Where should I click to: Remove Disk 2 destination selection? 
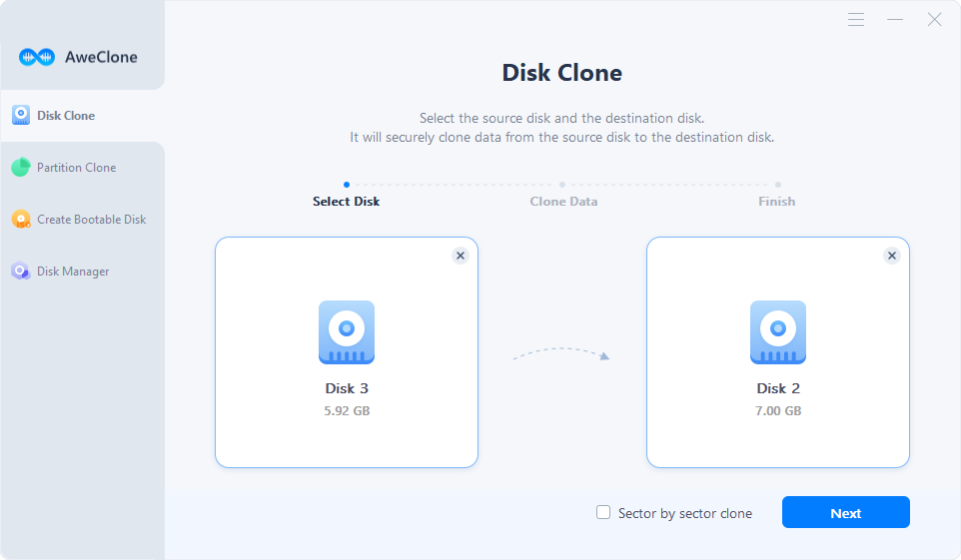pos(892,256)
